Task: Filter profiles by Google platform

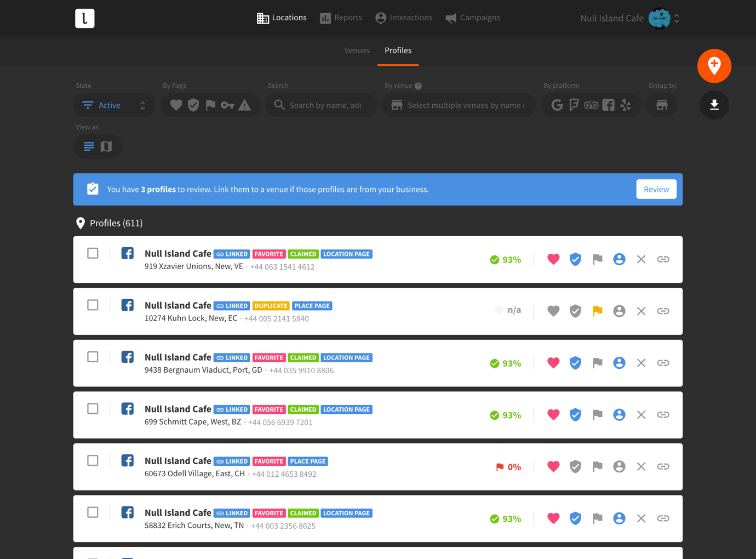Action: pyautogui.click(x=557, y=105)
